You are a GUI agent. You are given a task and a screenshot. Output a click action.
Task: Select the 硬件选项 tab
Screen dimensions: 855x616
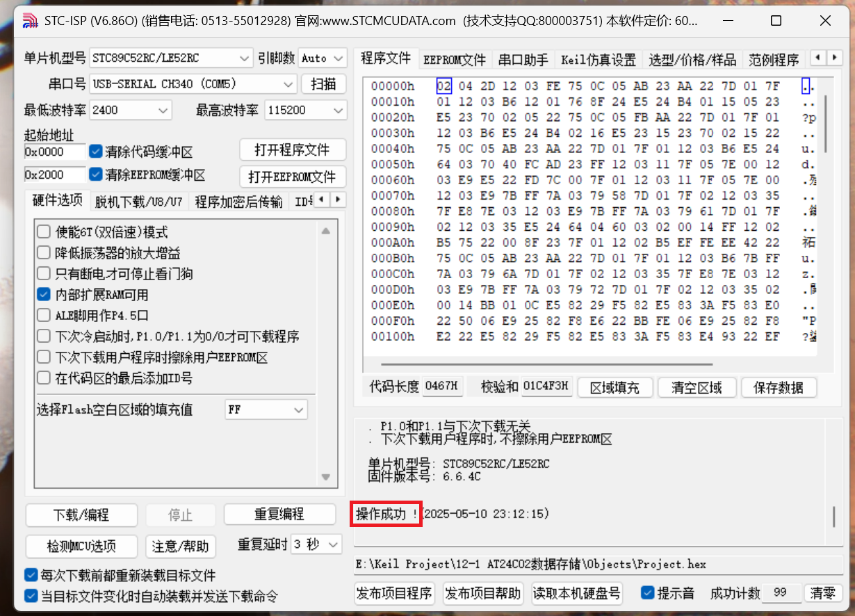coord(58,200)
